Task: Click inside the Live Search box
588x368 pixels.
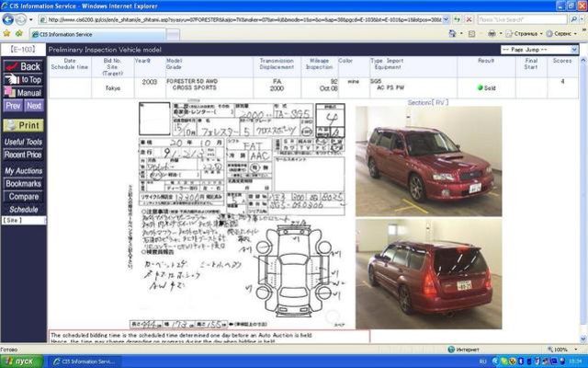Action: click(522, 19)
